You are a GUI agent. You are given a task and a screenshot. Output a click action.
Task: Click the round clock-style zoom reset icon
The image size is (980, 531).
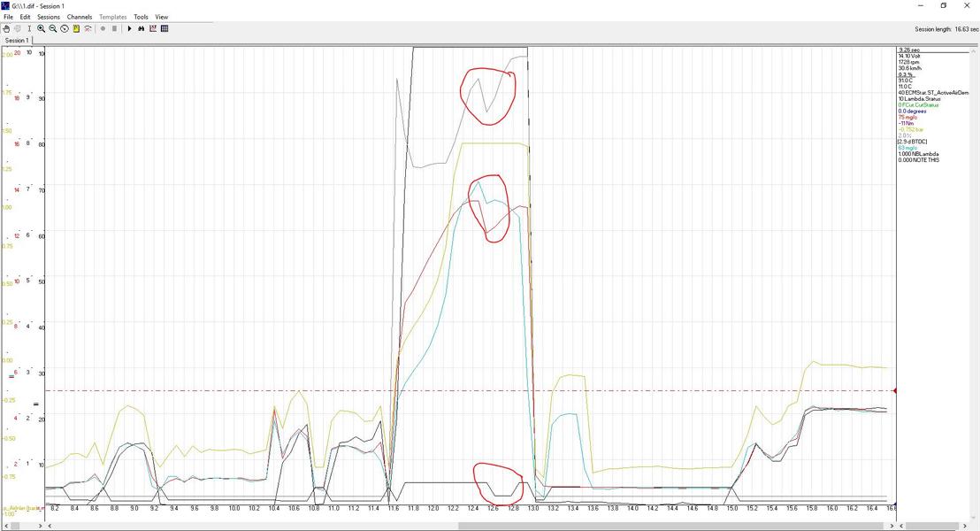(65, 29)
